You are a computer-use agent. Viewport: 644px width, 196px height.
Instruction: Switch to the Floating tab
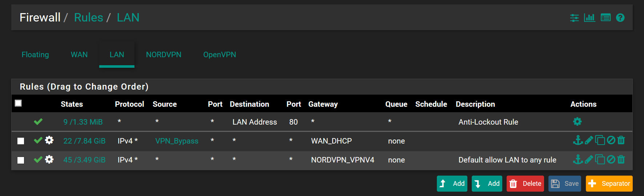coord(35,55)
